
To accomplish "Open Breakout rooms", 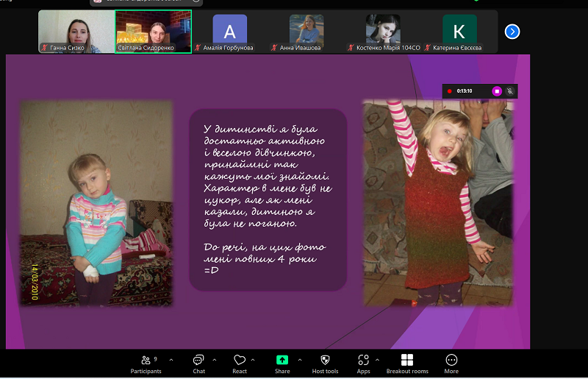I will (x=407, y=364).
